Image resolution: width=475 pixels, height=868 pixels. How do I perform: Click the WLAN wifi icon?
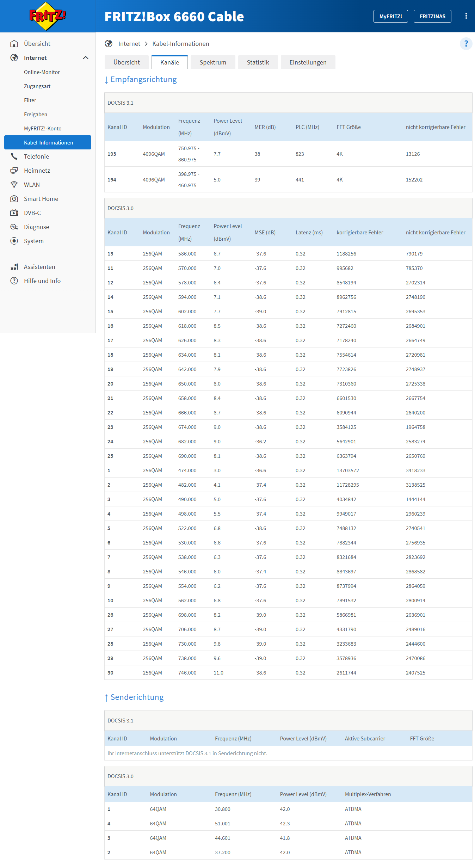pyautogui.click(x=14, y=185)
